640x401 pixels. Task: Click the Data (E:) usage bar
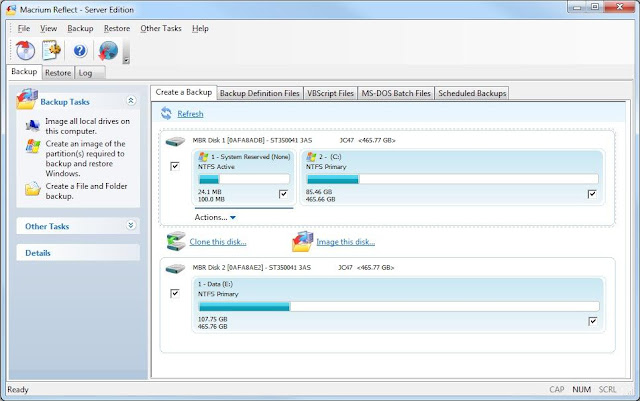click(x=399, y=306)
